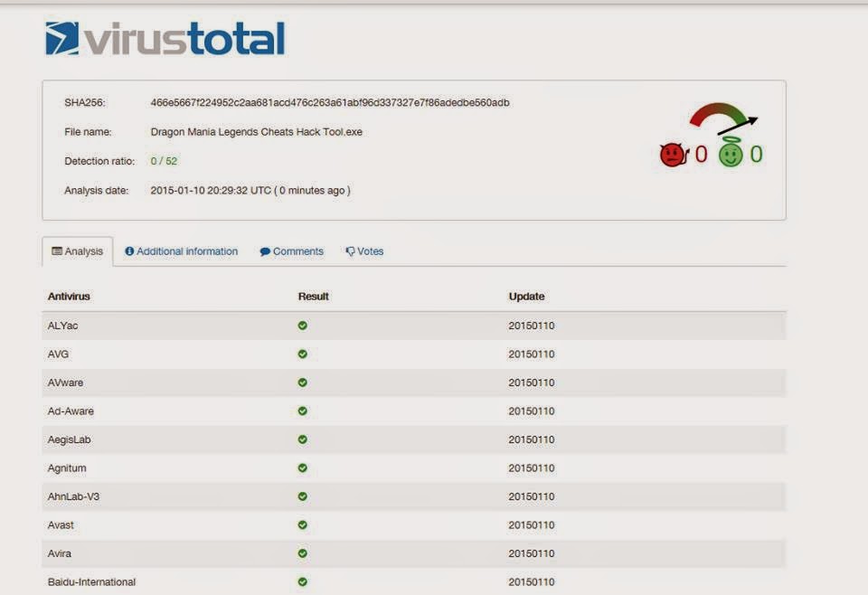This screenshot has height=595, width=868.
Task: Click the VirusTotal logo
Action: 165,39
